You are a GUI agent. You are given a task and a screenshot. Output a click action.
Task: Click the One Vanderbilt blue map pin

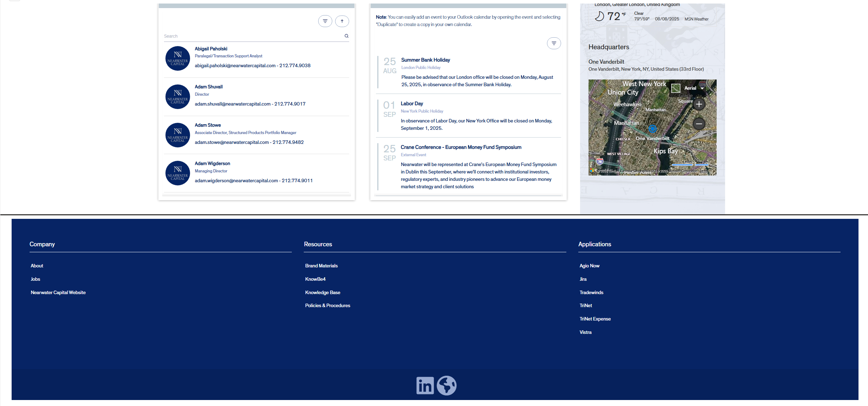pyautogui.click(x=652, y=129)
